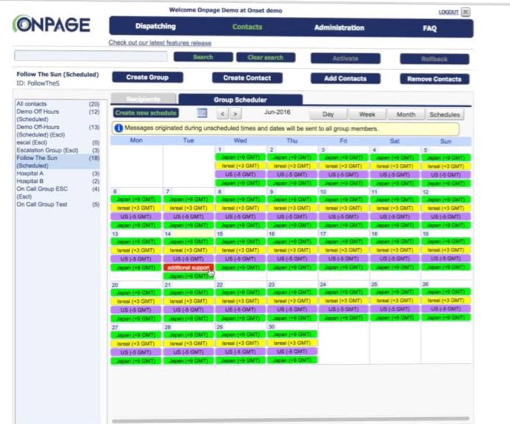Image resolution: width=510 pixels, height=424 pixels.
Task: Click Add Contacts button
Action: point(345,79)
